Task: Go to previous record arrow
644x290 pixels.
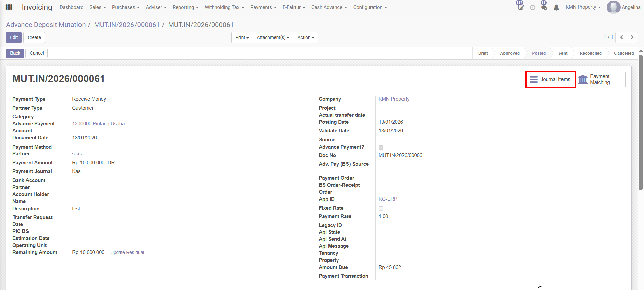Action: pos(621,37)
